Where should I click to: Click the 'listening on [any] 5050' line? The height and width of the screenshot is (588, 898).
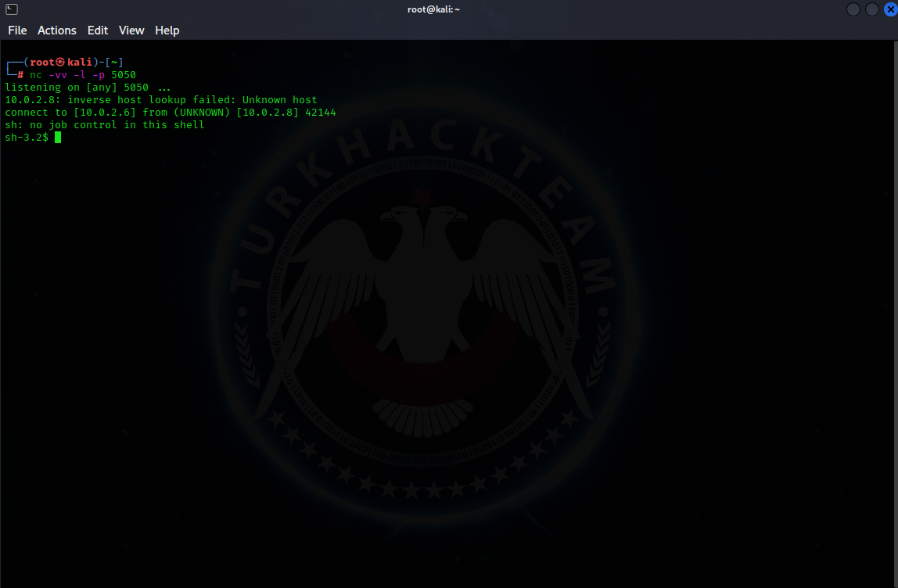(x=88, y=88)
